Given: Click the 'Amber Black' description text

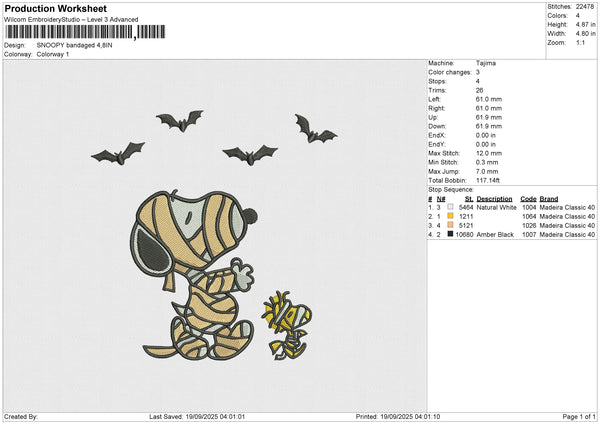Looking at the screenshot, I should coord(495,235).
